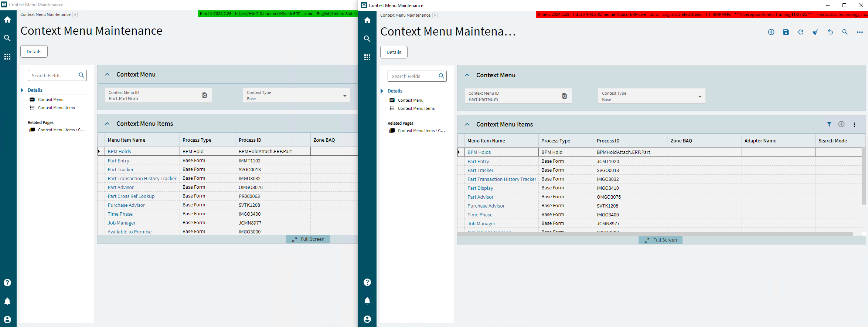Click vertical scrollbar of right window grid
Screen dimensions: 868x327
coord(864,176)
